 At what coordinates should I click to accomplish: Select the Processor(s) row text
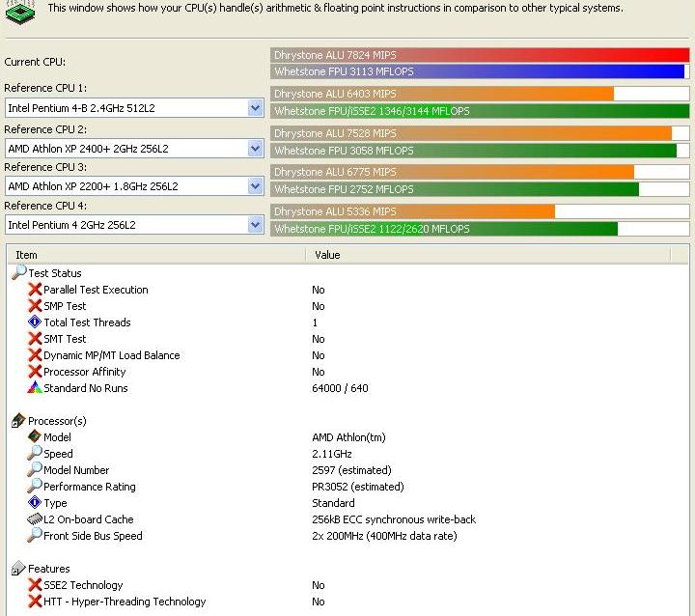(x=57, y=421)
